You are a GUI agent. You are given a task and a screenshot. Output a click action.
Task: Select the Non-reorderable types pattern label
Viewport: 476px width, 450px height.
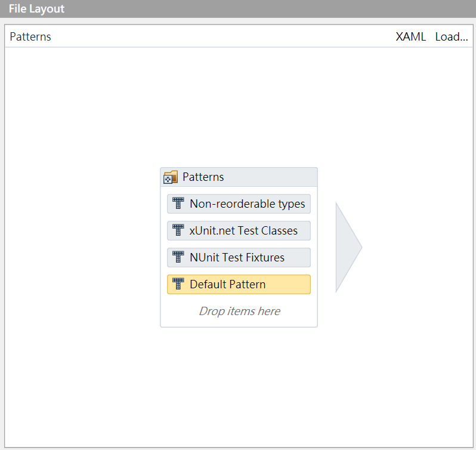coord(247,204)
